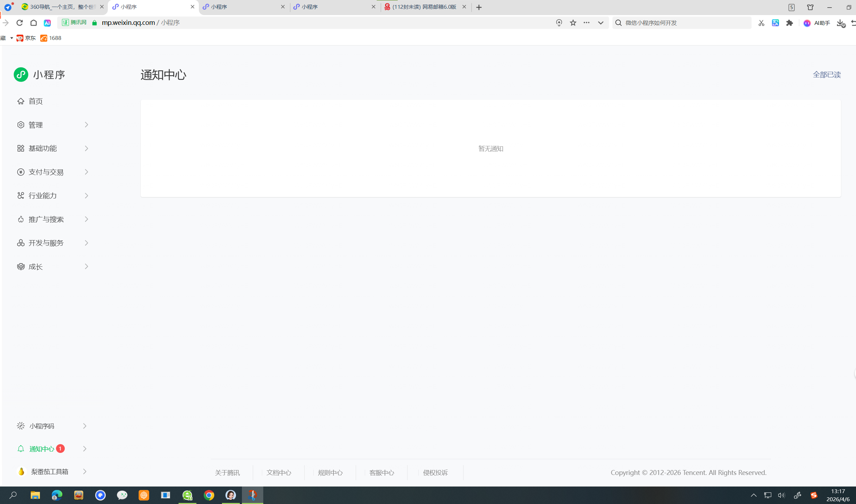The height and width of the screenshot is (504, 856).
Task: Open the 梨番茄工具箱 sidebar entry
Action: (x=50, y=471)
